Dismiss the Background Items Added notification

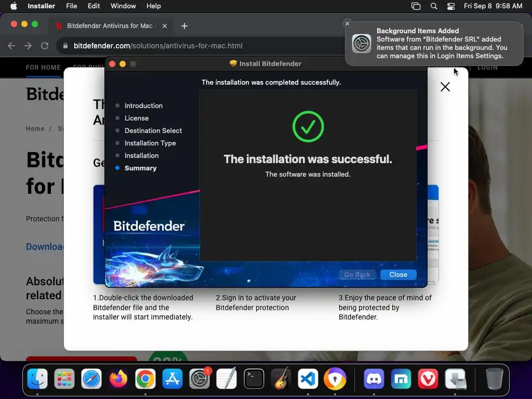[x=347, y=23]
